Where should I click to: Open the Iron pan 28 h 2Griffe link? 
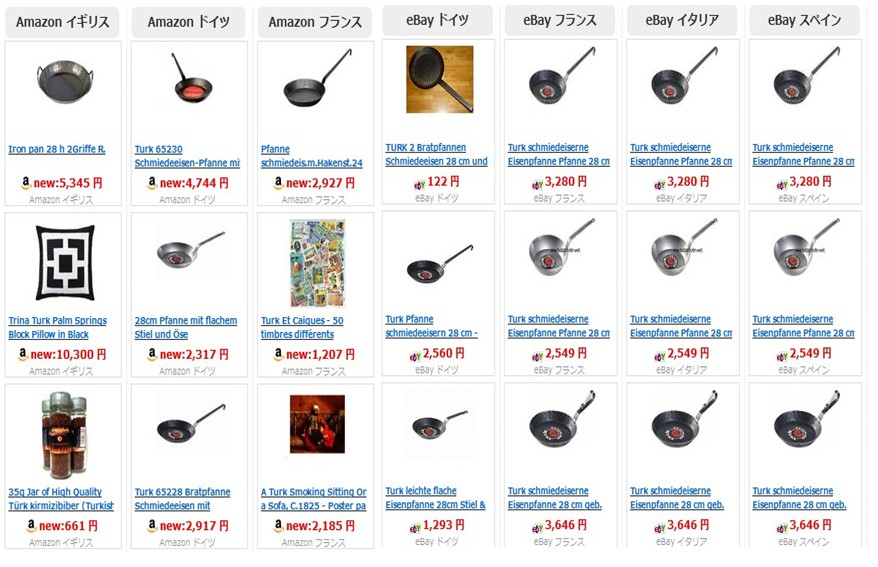pos(57,149)
